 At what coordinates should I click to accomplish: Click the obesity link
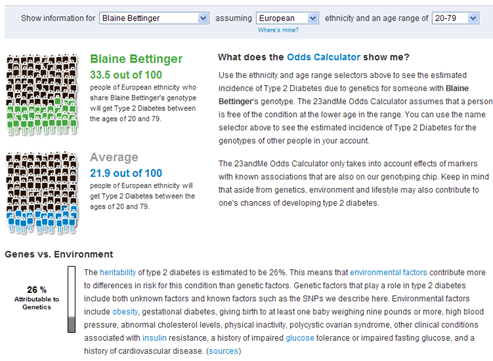coord(125,312)
